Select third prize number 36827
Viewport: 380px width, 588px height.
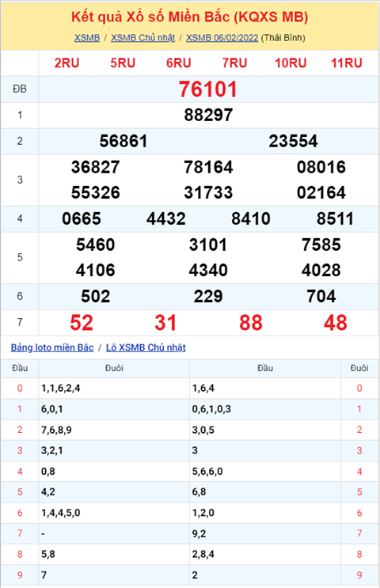pos(96,167)
